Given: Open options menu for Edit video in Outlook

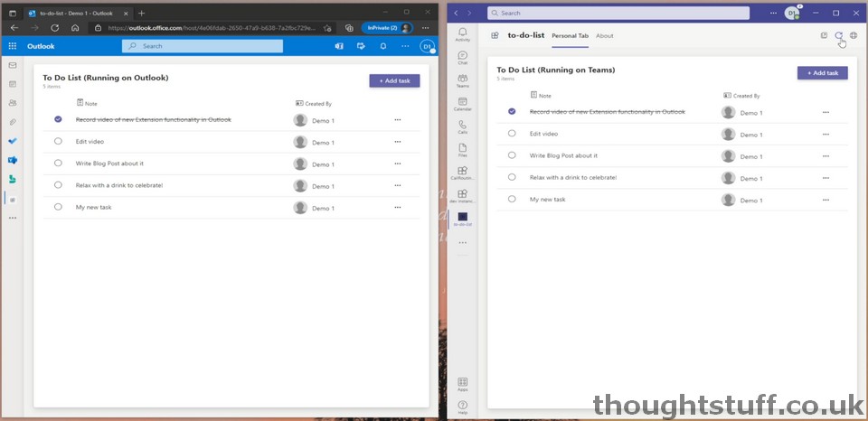Looking at the screenshot, I should 398,142.
